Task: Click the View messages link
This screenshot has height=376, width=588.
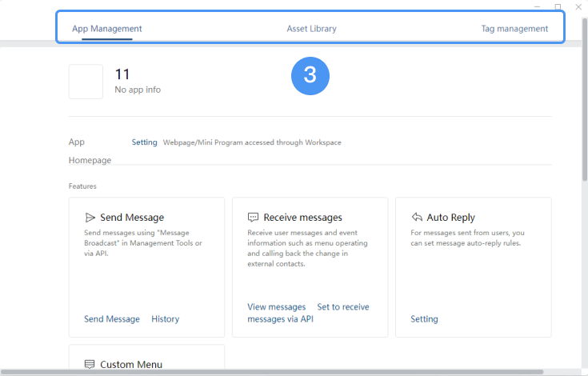Action: pyautogui.click(x=277, y=307)
